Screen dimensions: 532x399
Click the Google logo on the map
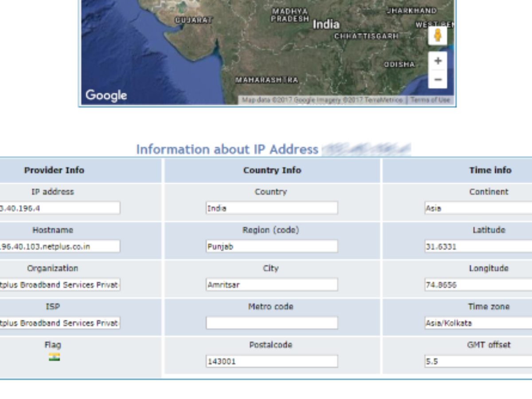[x=106, y=95]
